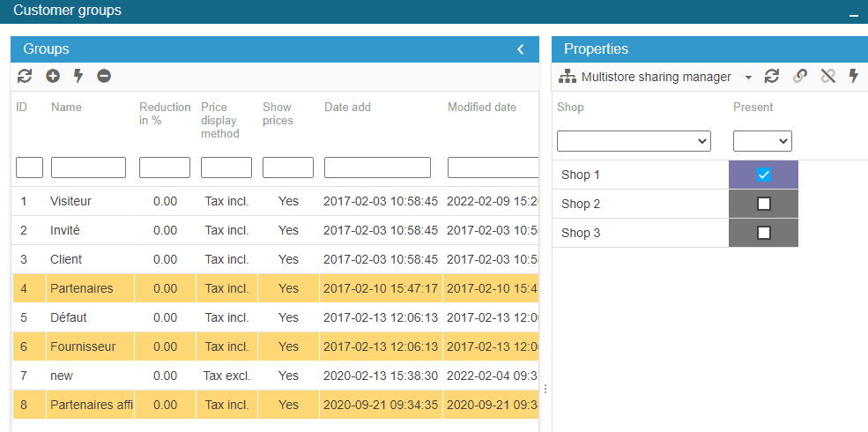
Task: Click the lightning bolt icon in Groups toolbar
Action: pyautogui.click(x=78, y=77)
